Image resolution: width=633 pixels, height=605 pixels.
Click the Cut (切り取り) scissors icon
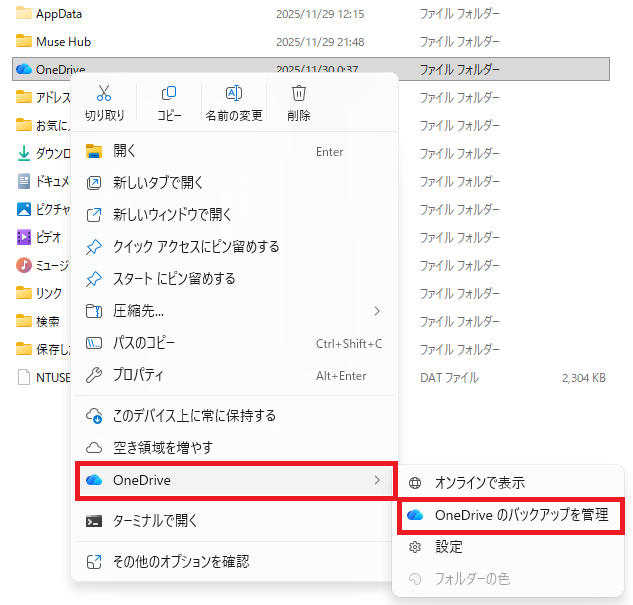pyautogui.click(x=104, y=94)
